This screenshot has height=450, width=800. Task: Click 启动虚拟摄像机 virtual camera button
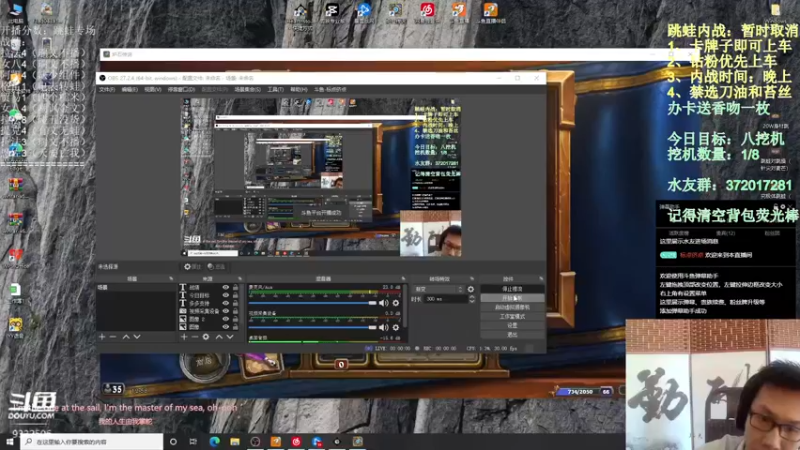pos(512,307)
